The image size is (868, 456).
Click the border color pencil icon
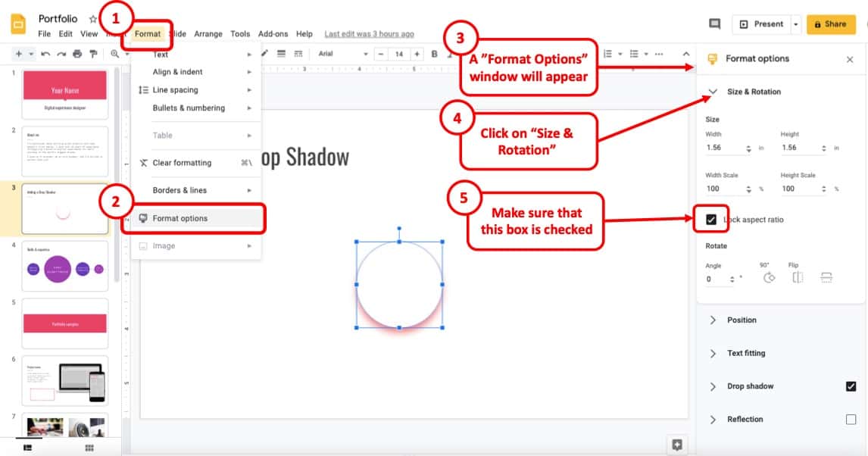tap(264, 53)
